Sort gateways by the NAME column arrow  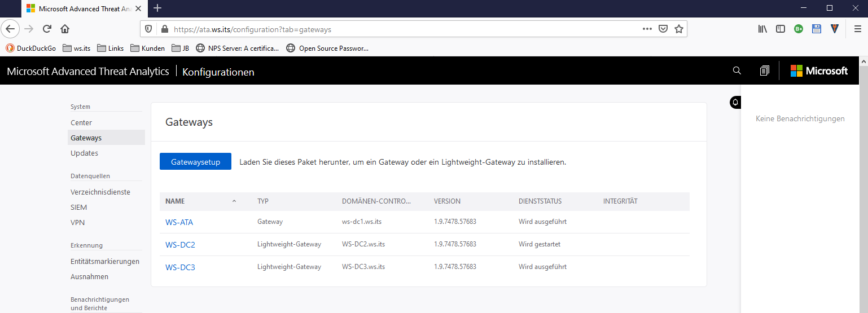tap(234, 201)
